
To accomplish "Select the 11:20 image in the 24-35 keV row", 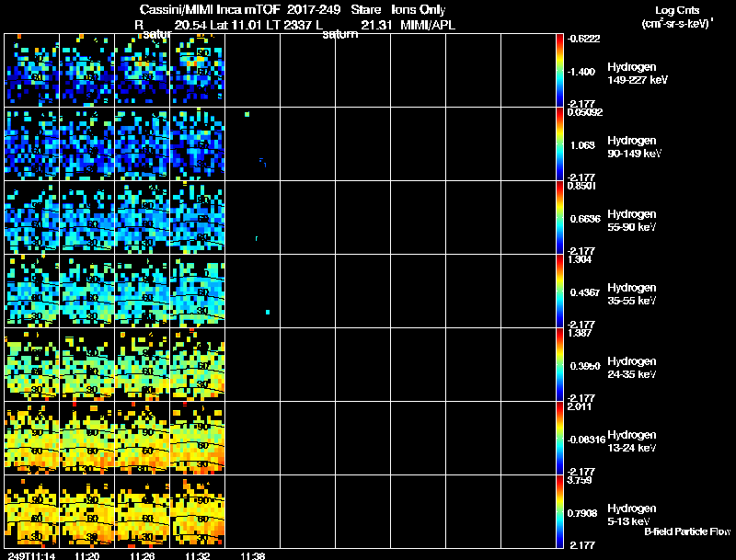I will coord(87,364).
